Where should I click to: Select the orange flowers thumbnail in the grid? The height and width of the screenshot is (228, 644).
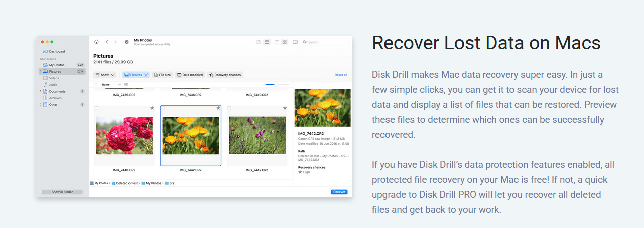tap(191, 135)
